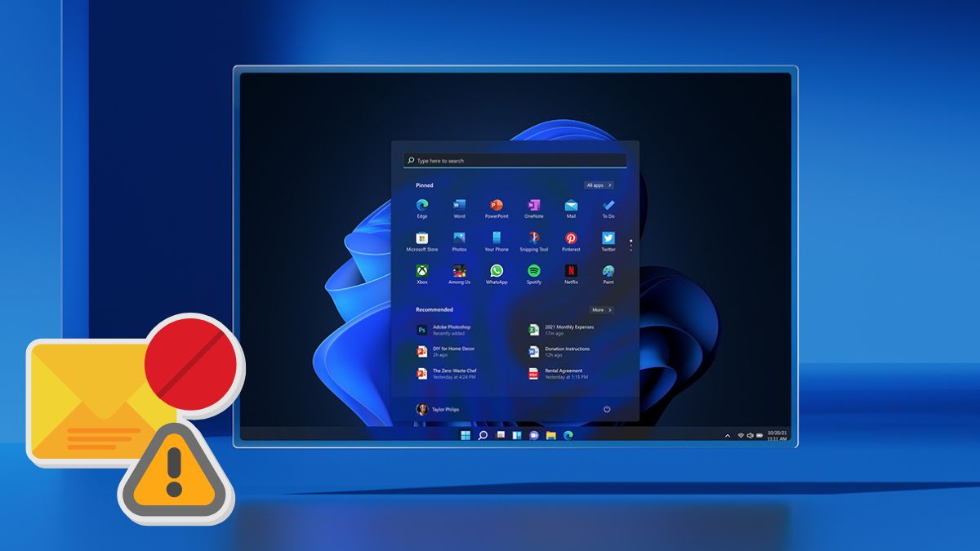The width and height of the screenshot is (980, 551).
Task: Click the taskbar Search magnifier icon
Action: click(483, 435)
